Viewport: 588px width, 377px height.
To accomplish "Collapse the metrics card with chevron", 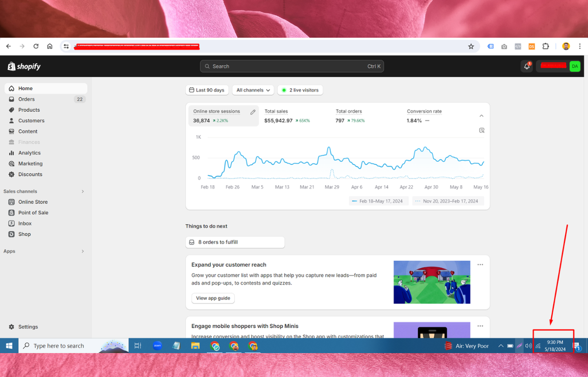I will pos(481,116).
